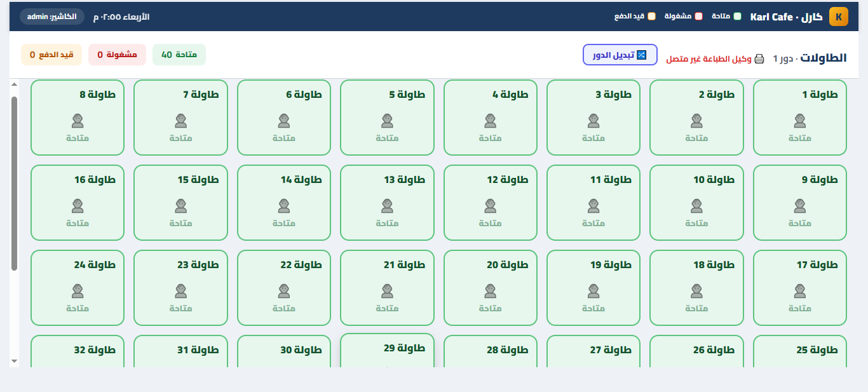Open the طاولة 12 table card
This screenshot has width=868, height=392.
pyautogui.click(x=491, y=203)
